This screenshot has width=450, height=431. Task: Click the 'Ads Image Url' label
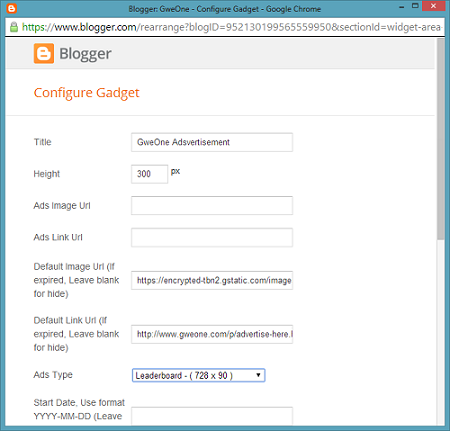point(62,206)
